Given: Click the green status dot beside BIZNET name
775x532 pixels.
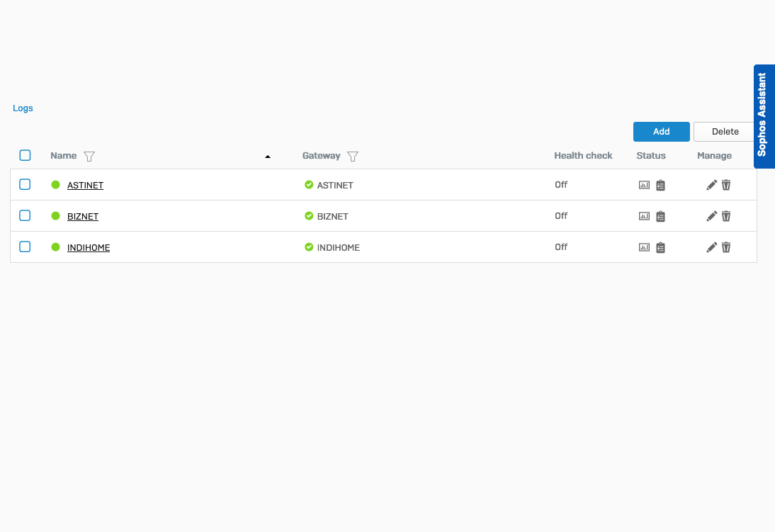Looking at the screenshot, I should [x=55, y=215].
